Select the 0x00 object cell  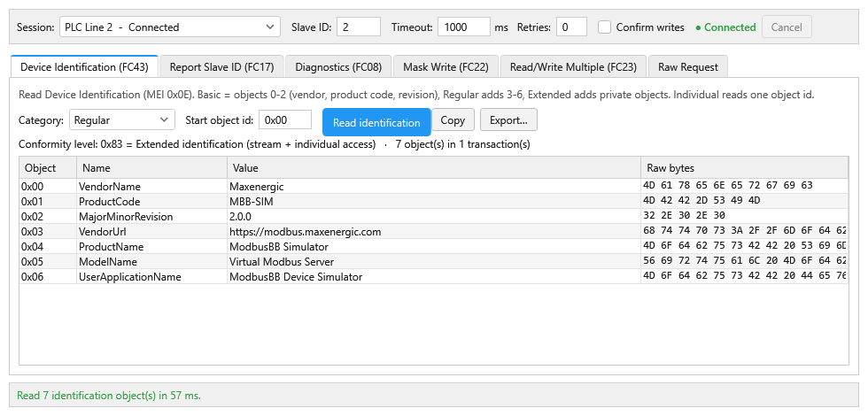pyautogui.click(x=48, y=187)
